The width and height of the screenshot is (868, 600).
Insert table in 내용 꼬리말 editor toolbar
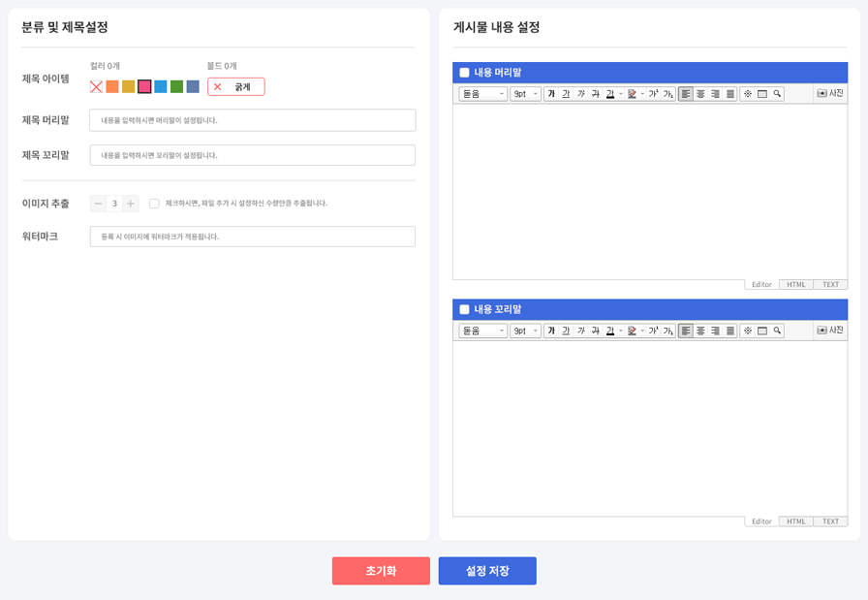click(x=762, y=331)
